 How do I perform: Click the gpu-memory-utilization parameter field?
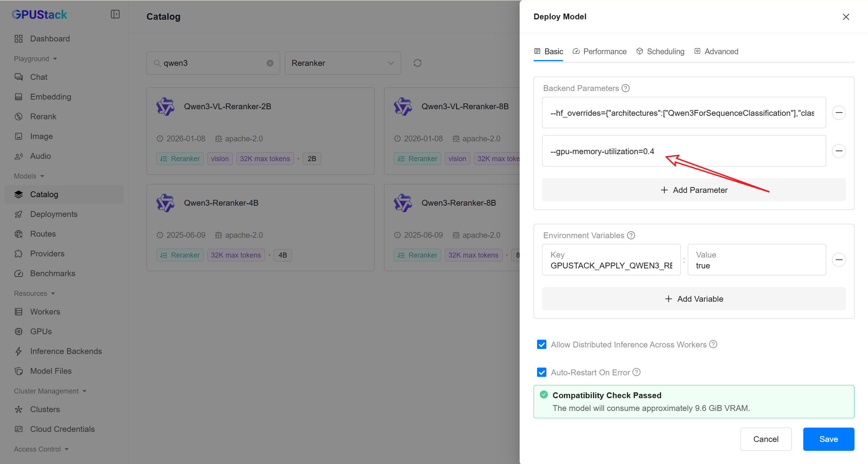tap(684, 151)
